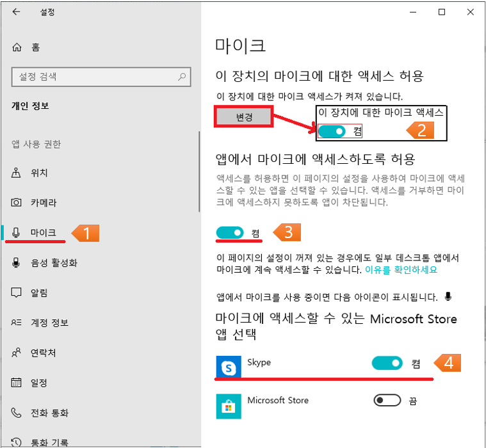Click the 위치 location icon
Viewport: 486px width, 448px height.
(16, 173)
